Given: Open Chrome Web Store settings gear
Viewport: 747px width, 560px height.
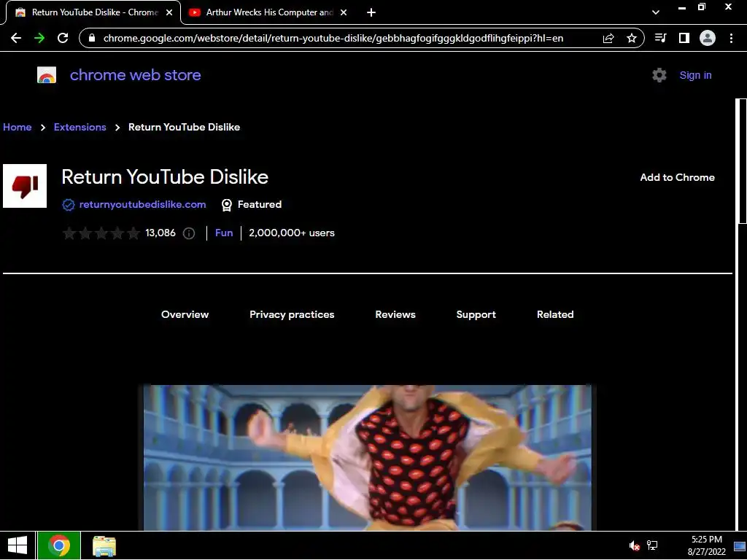Looking at the screenshot, I should [659, 75].
